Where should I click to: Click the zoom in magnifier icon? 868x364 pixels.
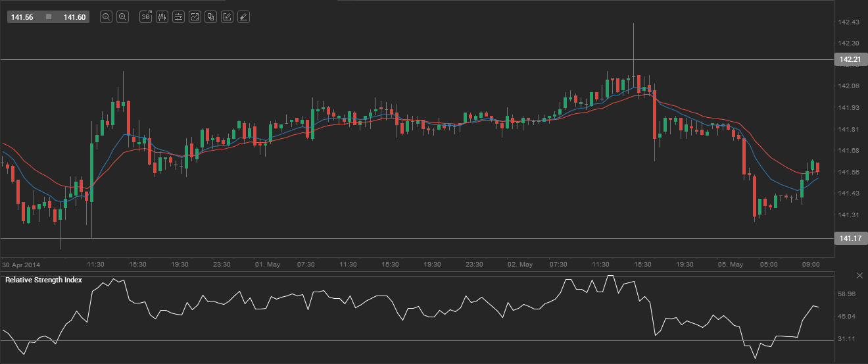122,17
